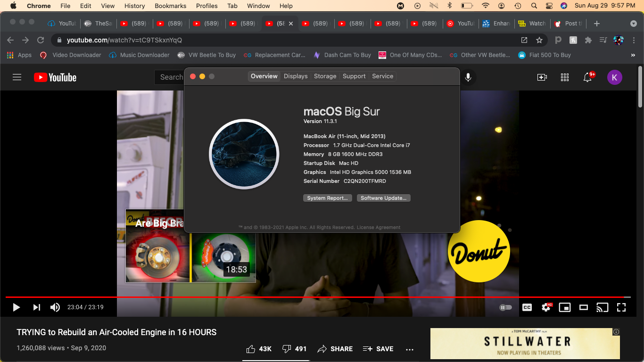This screenshot has width=644, height=362.
Task: Show hidden bookmarks chevron
Action: coord(633,55)
